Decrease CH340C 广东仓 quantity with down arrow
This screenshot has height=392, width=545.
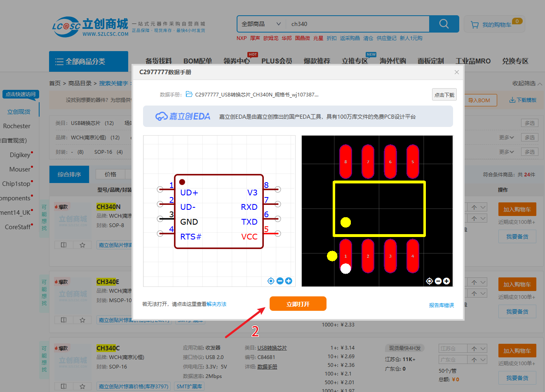pyautogui.click(x=483, y=359)
